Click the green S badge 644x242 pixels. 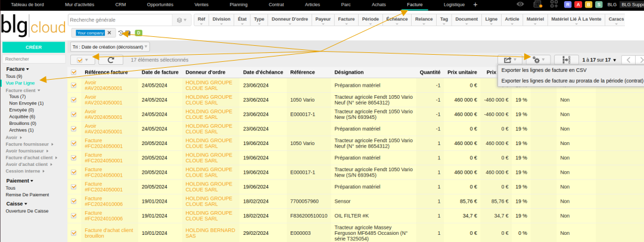pos(599,5)
